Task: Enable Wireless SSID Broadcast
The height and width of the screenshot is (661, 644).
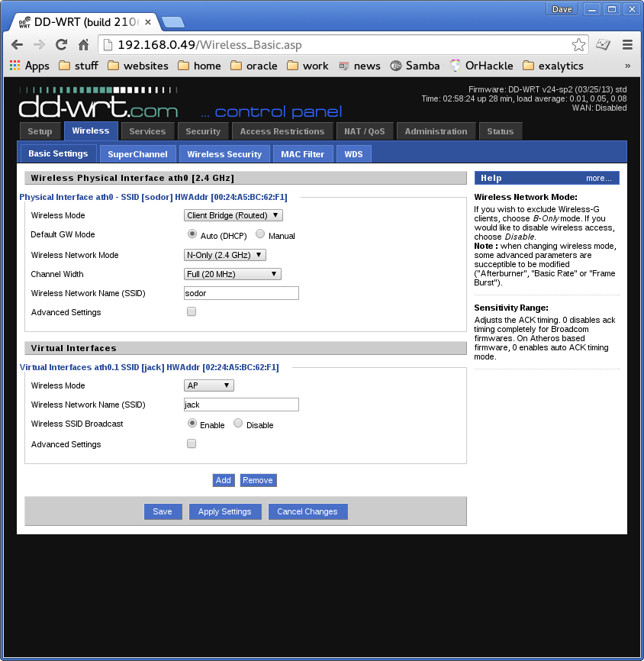Action: (192, 424)
